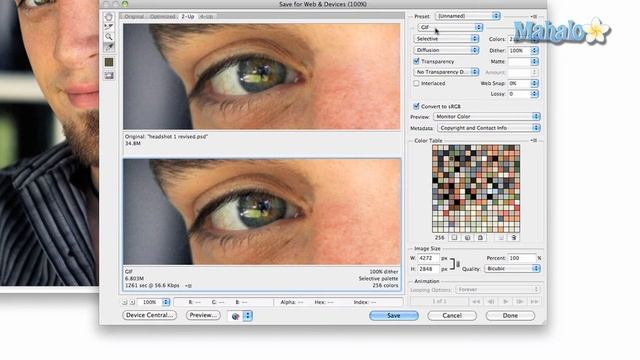640x360 pixels.
Task: Open the Looping Options Forever dropdown
Action: 498,289
